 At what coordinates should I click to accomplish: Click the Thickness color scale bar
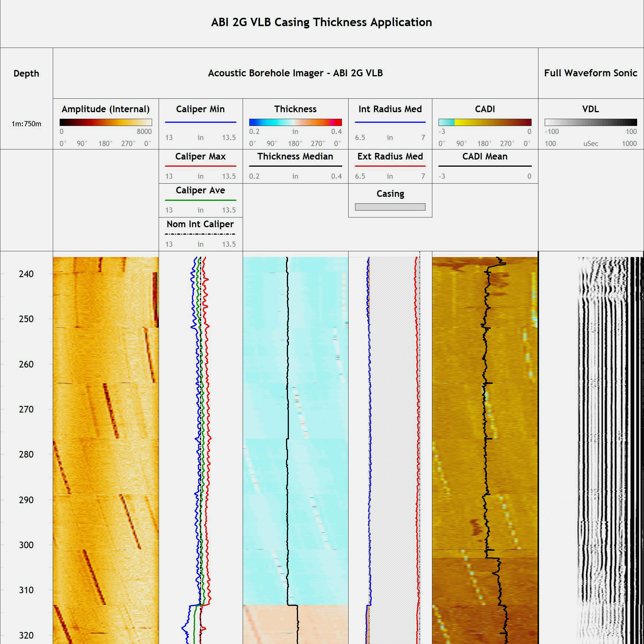[x=295, y=122]
